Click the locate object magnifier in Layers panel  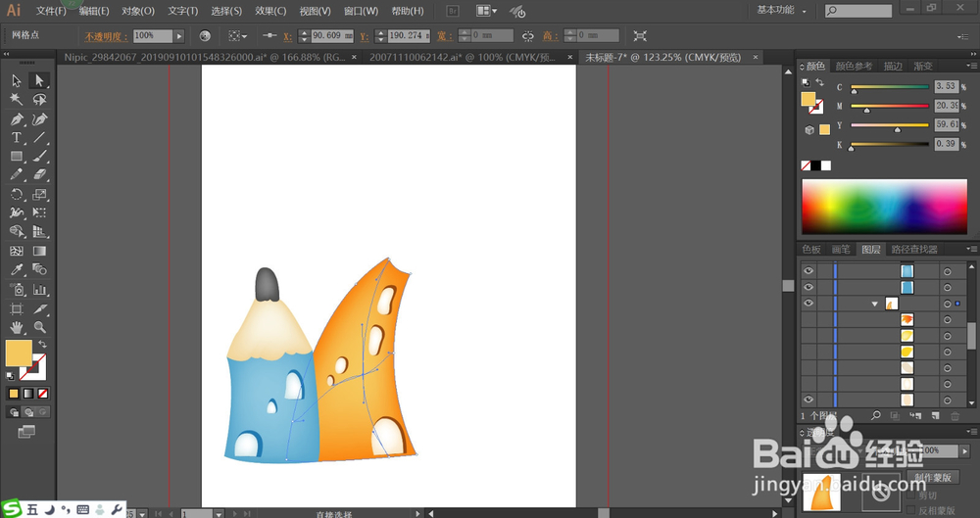[x=876, y=415]
